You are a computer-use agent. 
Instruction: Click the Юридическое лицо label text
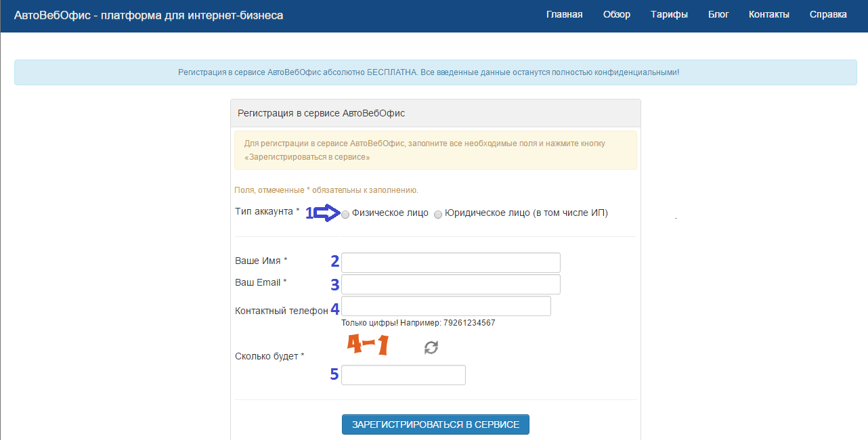point(526,213)
